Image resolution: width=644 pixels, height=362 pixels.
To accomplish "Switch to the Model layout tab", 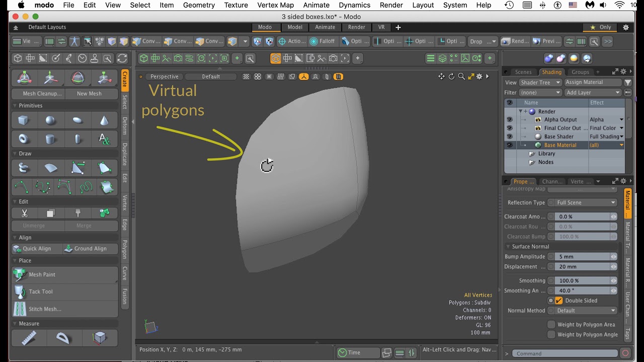I will (x=295, y=27).
